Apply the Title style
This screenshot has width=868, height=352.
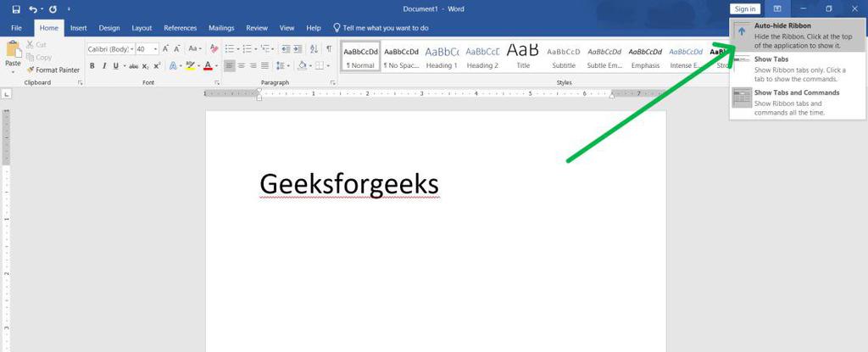click(522, 56)
